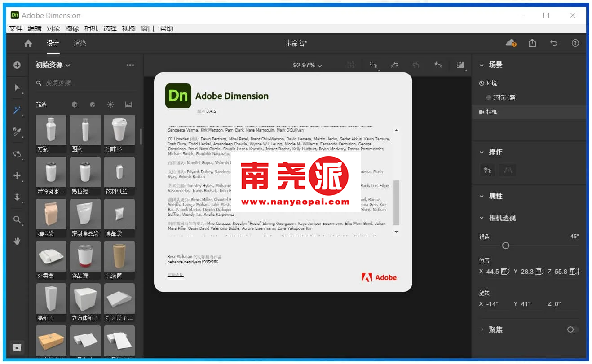This screenshot has height=364, width=592.
Task: Click the camera undo icon
Action: click(395, 66)
